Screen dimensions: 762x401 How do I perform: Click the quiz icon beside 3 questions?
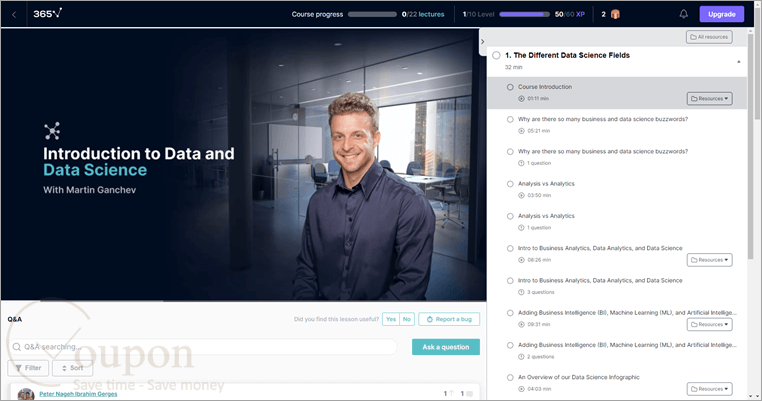click(x=521, y=292)
